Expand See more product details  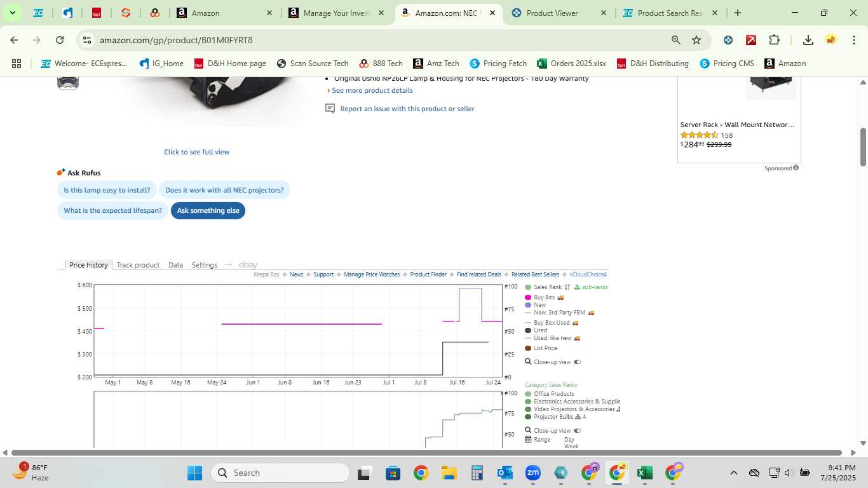(372, 90)
